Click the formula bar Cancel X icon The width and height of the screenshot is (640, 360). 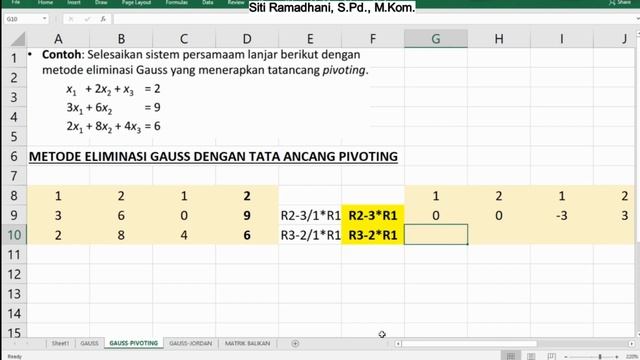[71, 19]
